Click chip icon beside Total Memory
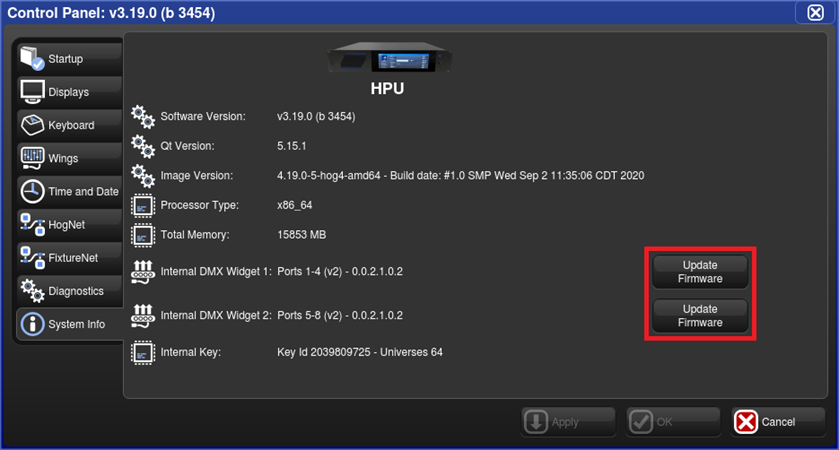The image size is (839, 450). tap(143, 235)
